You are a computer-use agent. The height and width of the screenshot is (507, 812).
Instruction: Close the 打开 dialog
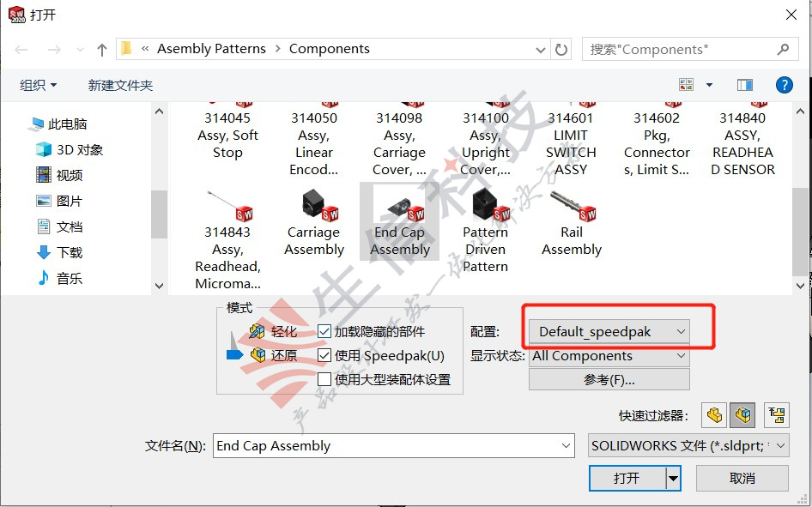coord(791,15)
